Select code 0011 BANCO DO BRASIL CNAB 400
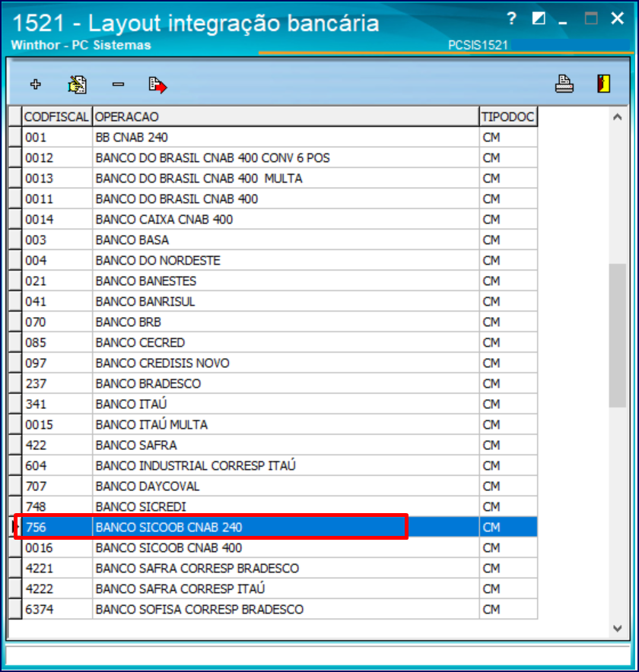639x672 pixels. click(x=280, y=199)
